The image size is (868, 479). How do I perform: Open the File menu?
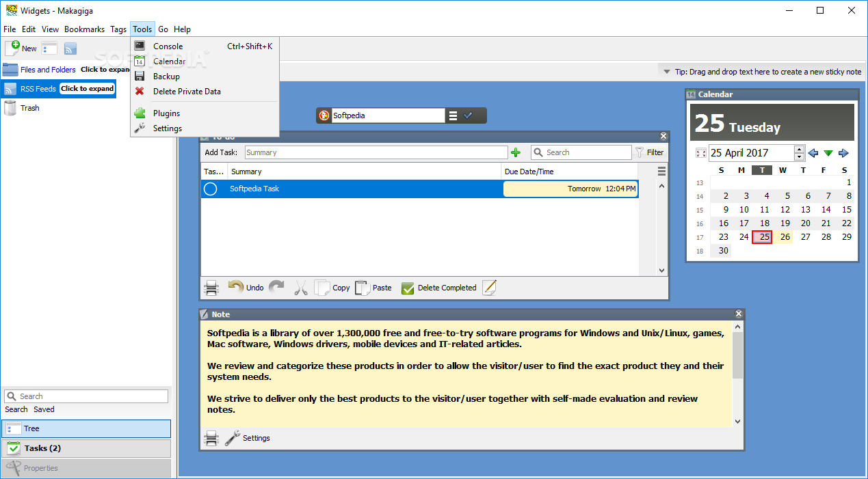tap(10, 29)
